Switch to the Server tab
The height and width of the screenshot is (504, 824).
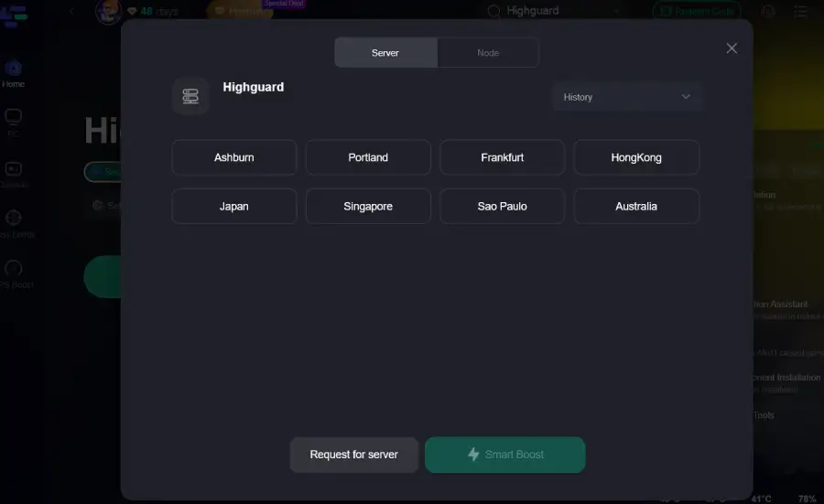(385, 53)
